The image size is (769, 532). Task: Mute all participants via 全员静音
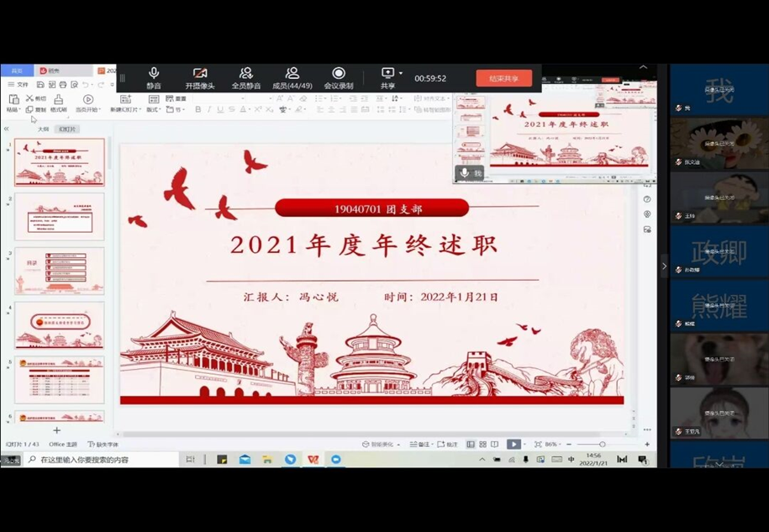(246, 77)
